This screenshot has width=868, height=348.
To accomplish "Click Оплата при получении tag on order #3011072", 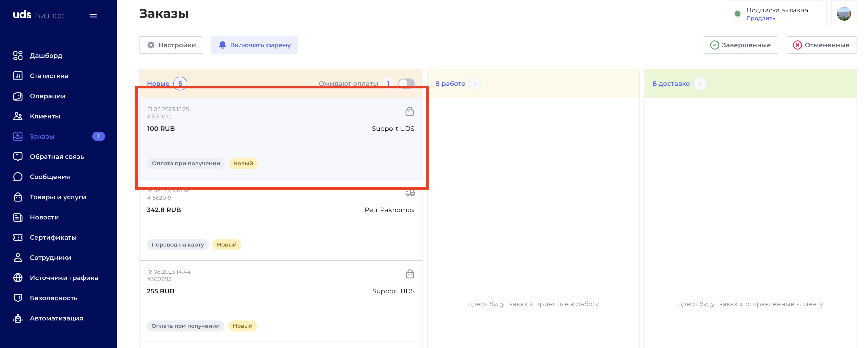I will pyautogui.click(x=186, y=163).
